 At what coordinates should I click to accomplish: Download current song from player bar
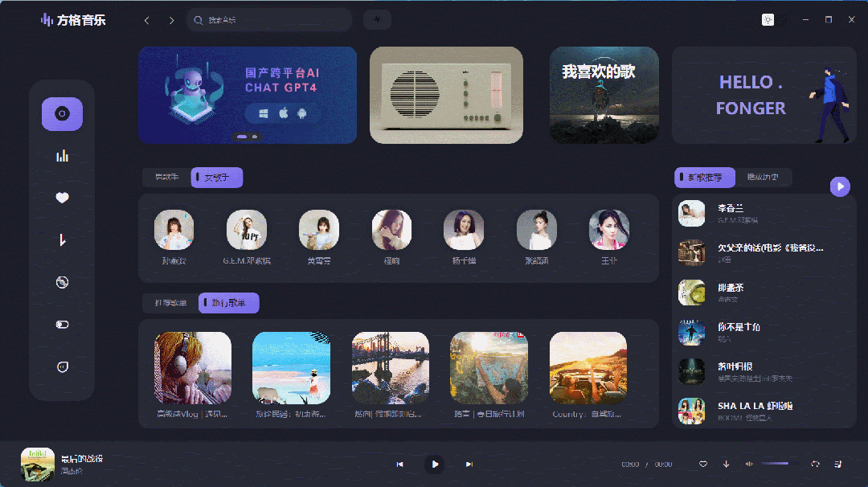[x=727, y=464]
